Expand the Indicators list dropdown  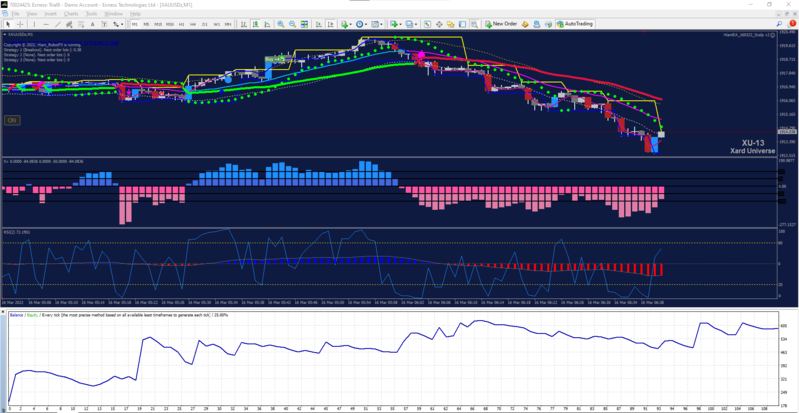tap(351, 24)
